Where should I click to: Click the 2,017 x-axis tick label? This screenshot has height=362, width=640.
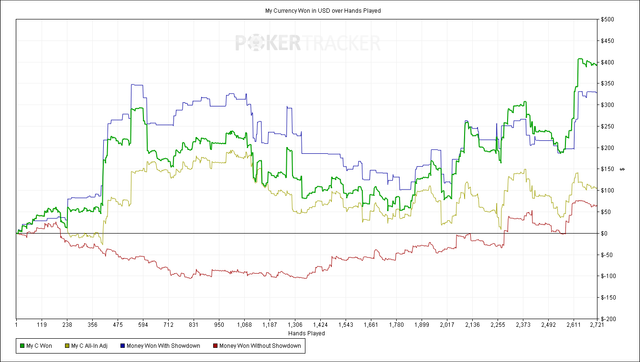[x=447, y=325]
